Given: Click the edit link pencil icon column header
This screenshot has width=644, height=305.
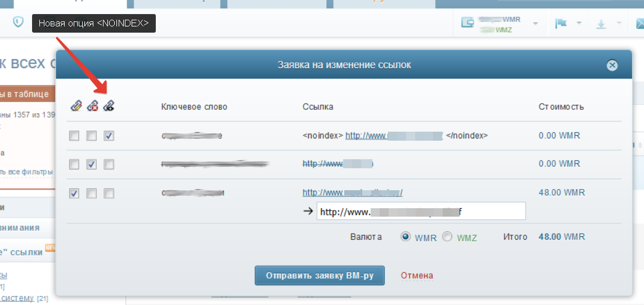Looking at the screenshot, I should click(x=76, y=106).
